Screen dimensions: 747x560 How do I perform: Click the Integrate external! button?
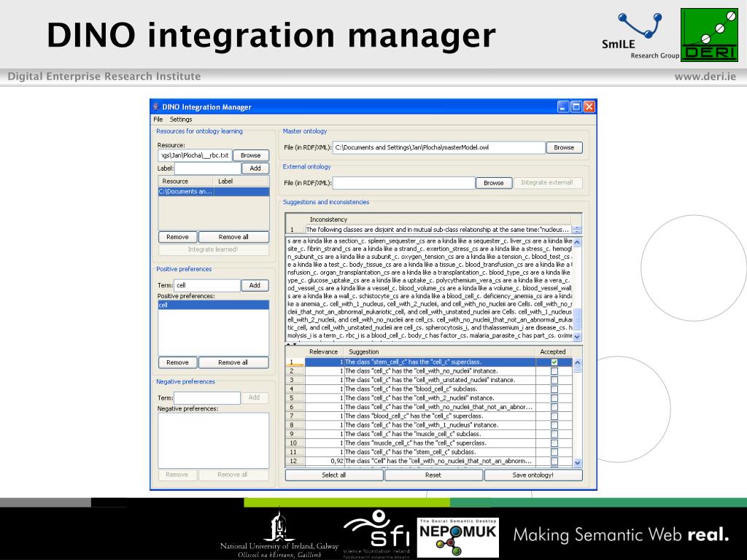pyautogui.click(x=548, y=182)
